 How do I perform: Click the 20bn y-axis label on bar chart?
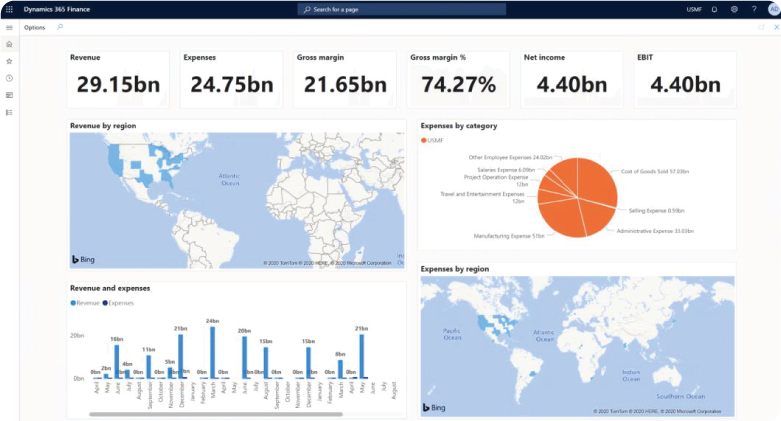pyautogui.click(x=77, y=336)
